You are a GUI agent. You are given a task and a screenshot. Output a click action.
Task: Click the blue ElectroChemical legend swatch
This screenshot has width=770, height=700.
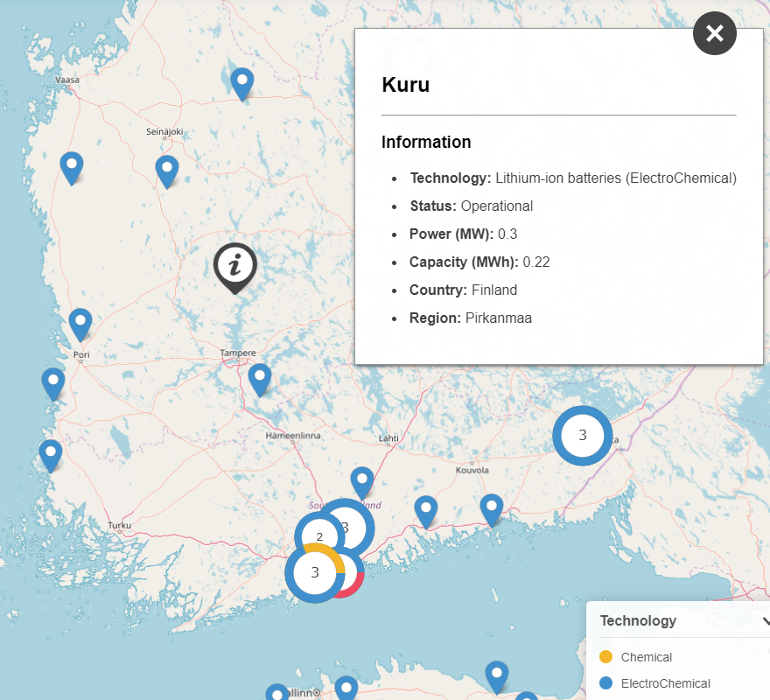[x=606, y=682]
